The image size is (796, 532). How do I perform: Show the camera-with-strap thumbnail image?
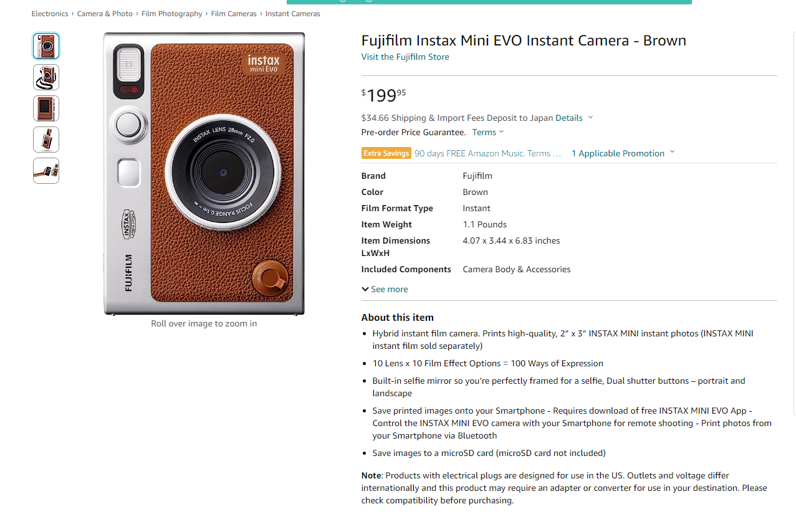tap(46, 78)
